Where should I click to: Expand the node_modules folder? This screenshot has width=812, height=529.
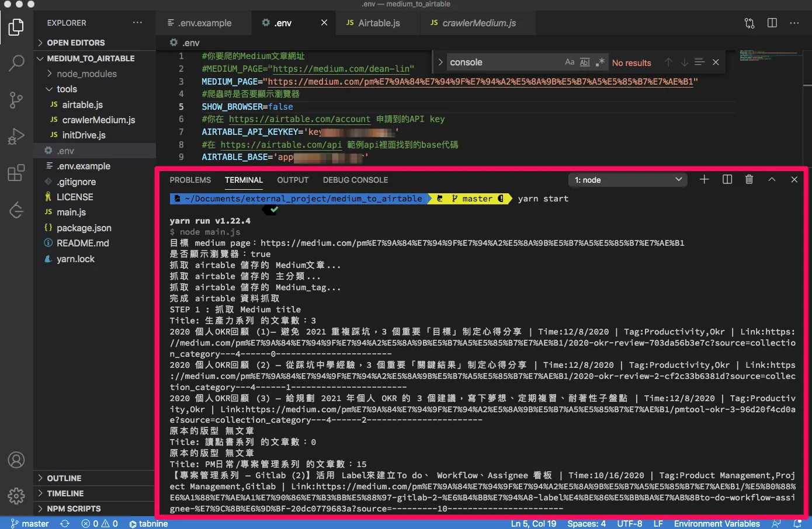[x=95, y=74]
